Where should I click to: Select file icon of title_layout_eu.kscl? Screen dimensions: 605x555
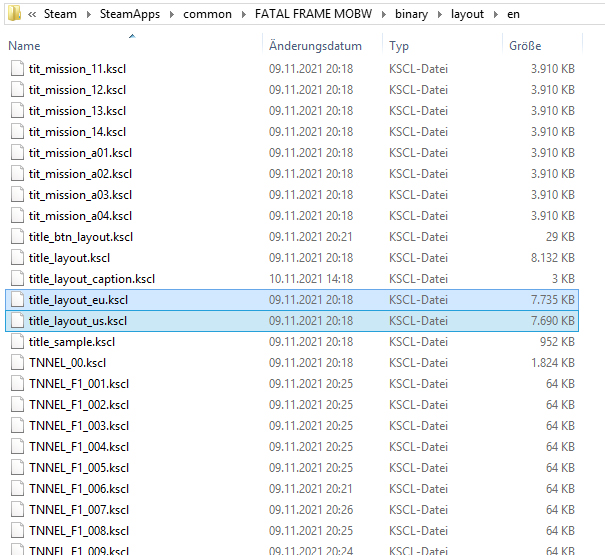click(17, 299)
